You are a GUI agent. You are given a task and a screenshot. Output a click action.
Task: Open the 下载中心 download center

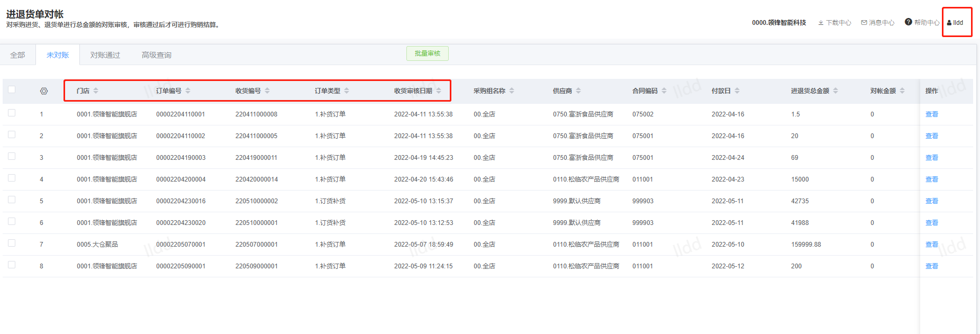click(834, 23)
